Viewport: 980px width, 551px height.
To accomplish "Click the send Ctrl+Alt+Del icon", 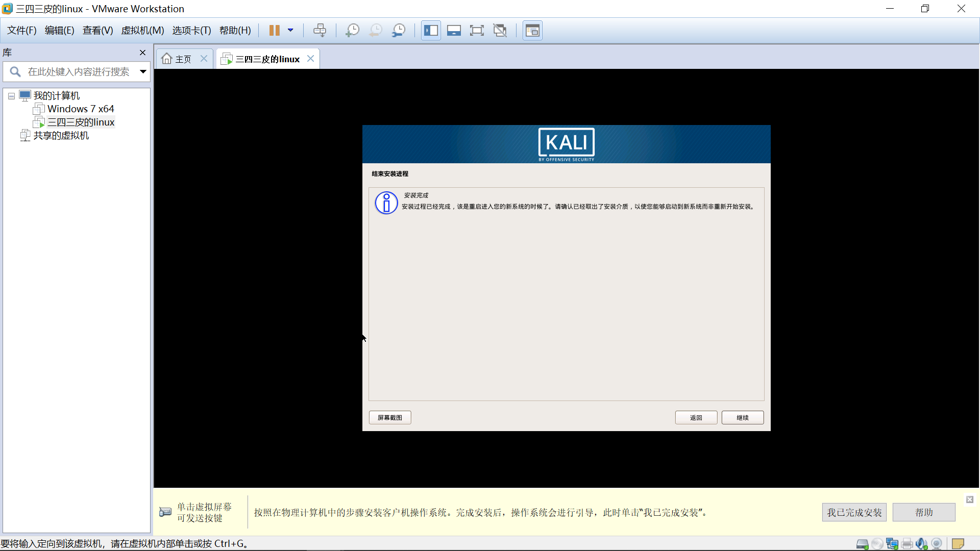I will click(x=320, y=31).
